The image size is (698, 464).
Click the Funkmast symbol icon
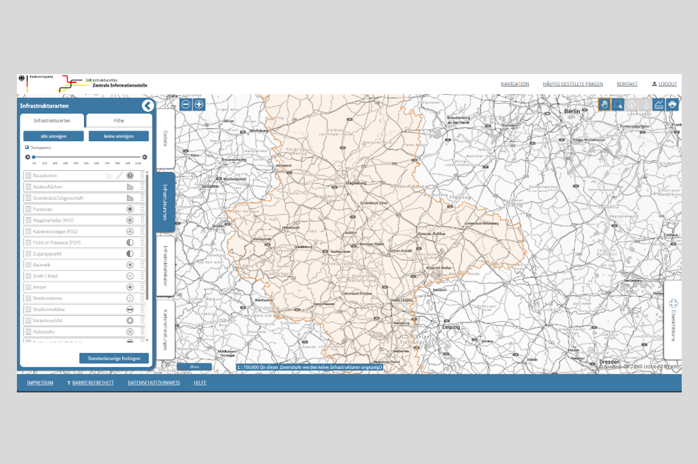[x=130, y=209]
